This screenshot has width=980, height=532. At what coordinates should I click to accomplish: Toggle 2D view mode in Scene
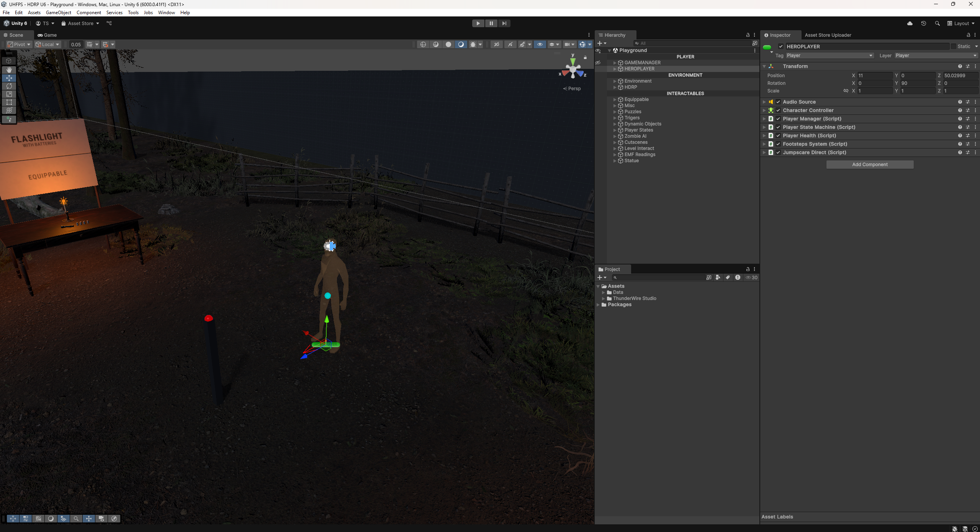click(x=496, y=44)
